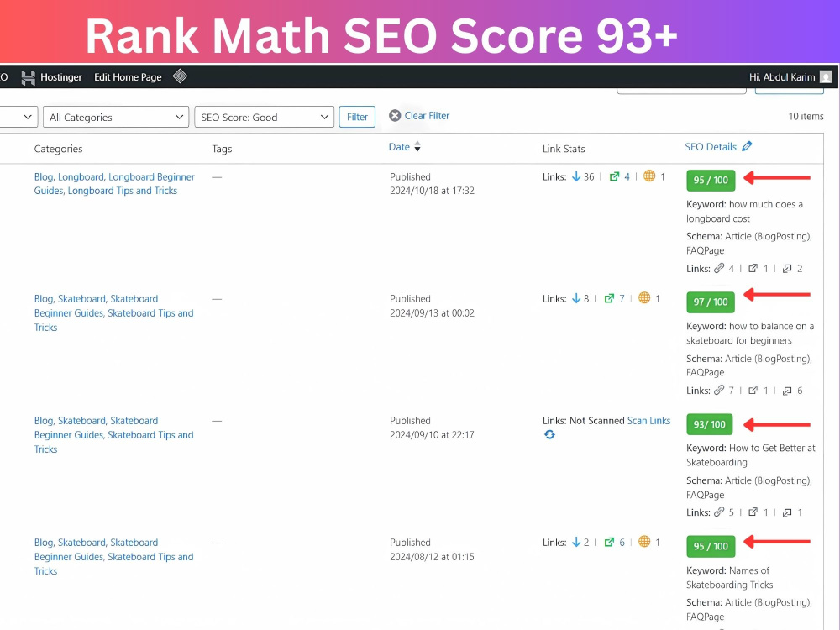Click the 95 / 100 score for longboard cost
The image size is (840, 630).
(711, 180)
